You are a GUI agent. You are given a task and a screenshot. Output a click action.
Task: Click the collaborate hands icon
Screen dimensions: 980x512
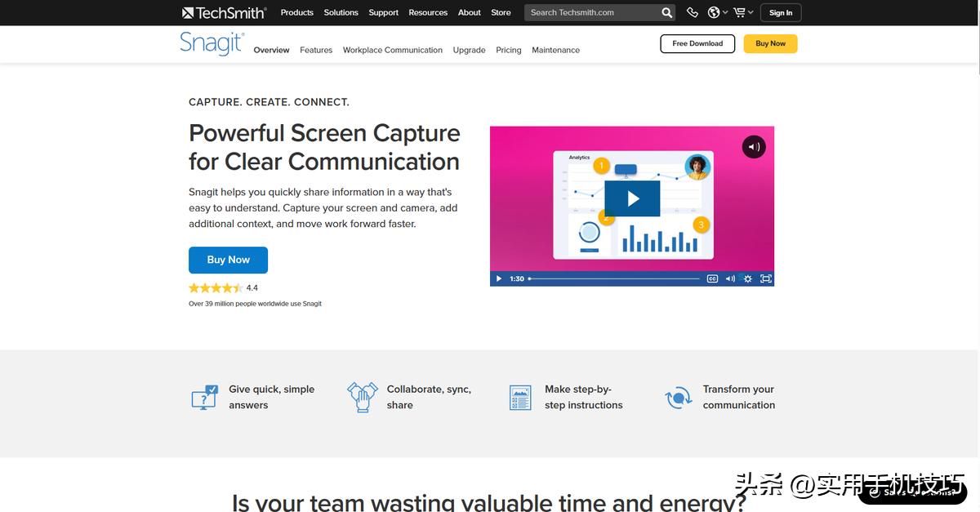point(362,397)
